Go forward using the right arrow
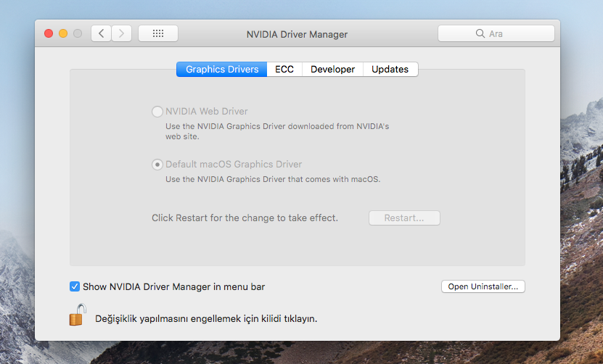 pyautogui.click(x=121, y=33)
